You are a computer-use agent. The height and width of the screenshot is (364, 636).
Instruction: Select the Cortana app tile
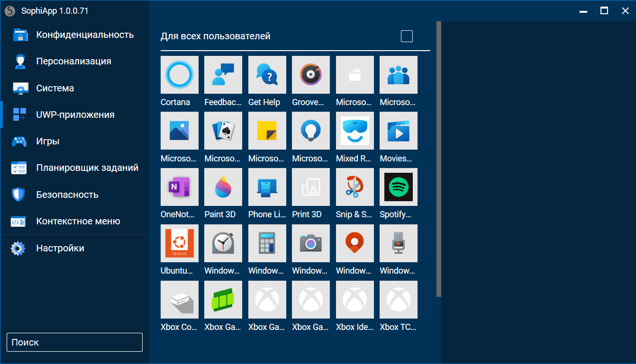[180, 75]
